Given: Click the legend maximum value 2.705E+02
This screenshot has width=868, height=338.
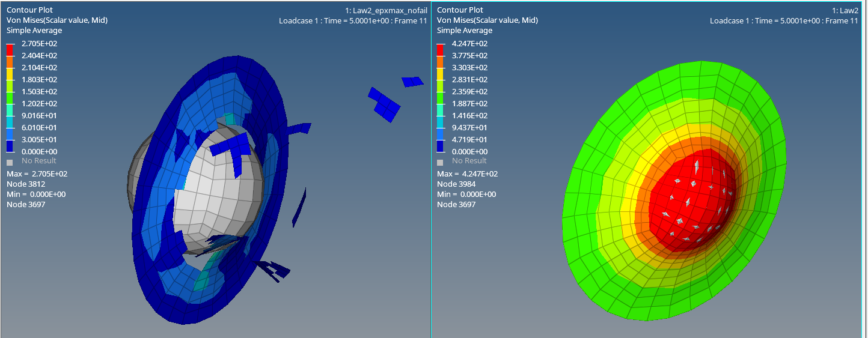Looking at the screenshot, I should (39, 43).
